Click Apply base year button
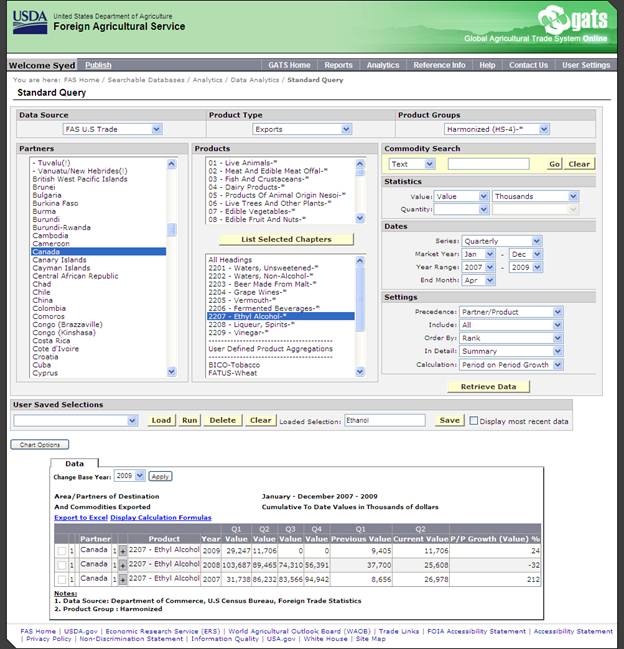The image size is (624, 649). click(x=160, y=476)
